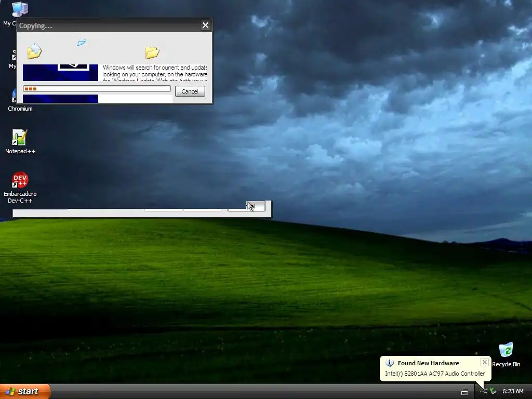Image resolution: width=532 pixels, height=399 pixels.
Task: Click the network connection tray icon
Action: pos(484,391)
